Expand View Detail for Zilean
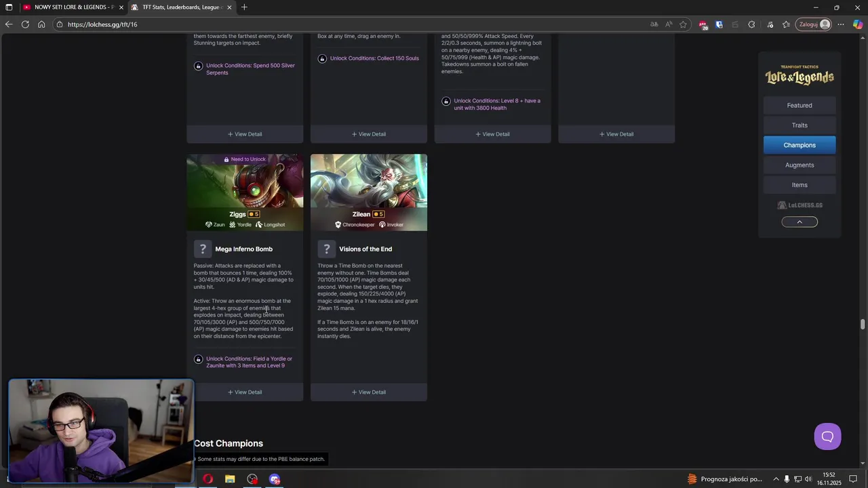 pyautogui.click(x=369, y=392)
